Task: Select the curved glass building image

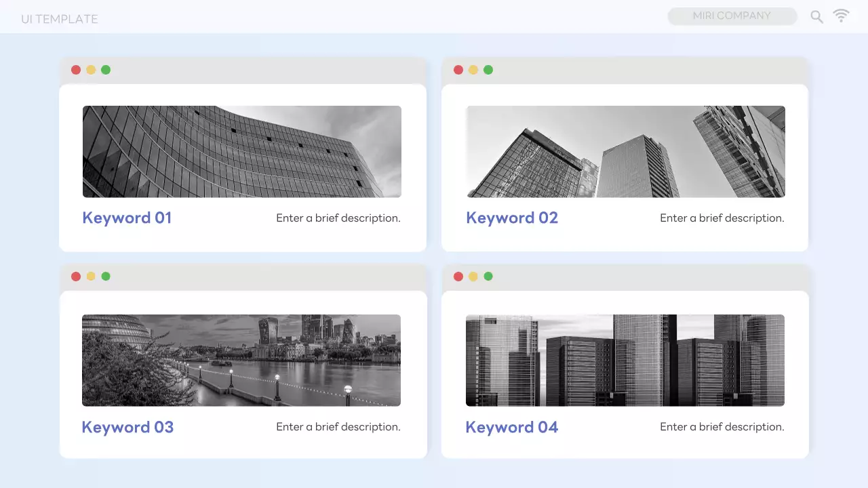Action: [x=242, y=152]
